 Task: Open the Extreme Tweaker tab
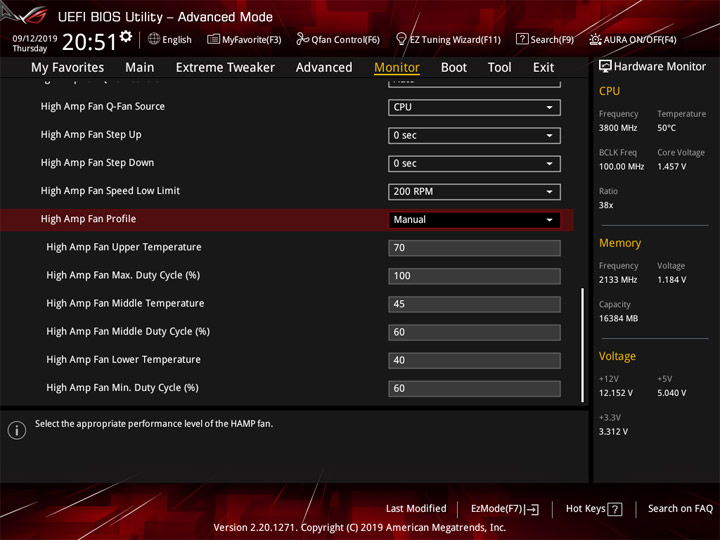point(225,68)
